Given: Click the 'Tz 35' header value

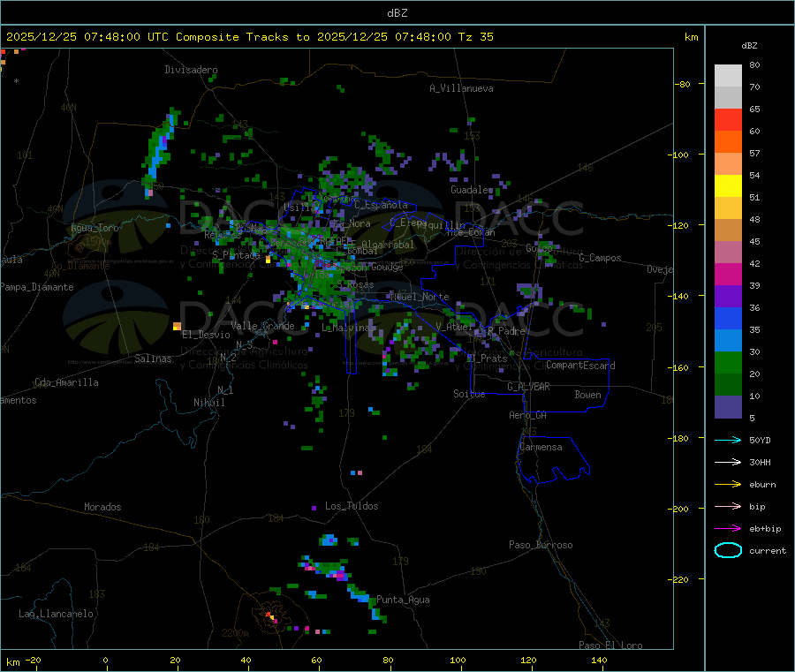Looking at the screenshot, I should [x=475, y=37].
